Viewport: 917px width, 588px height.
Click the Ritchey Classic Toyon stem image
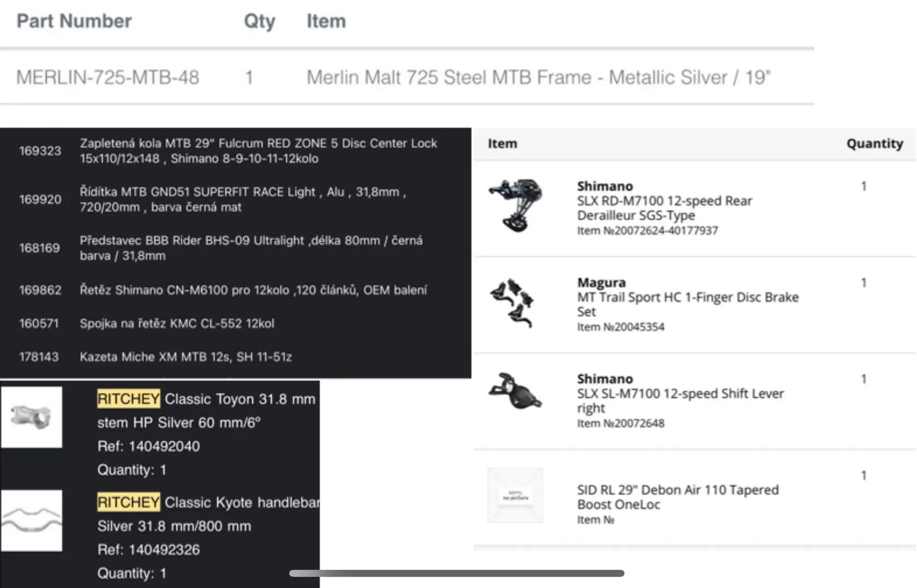pos(32,417)
